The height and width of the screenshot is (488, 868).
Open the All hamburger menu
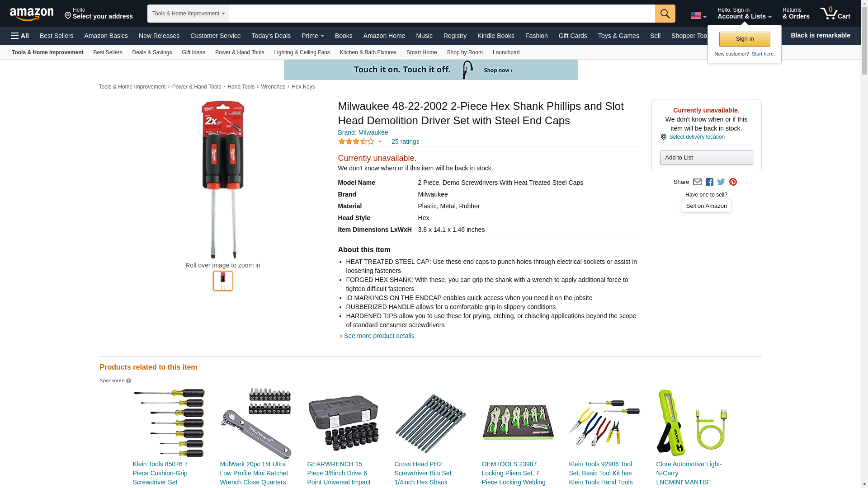pyautogui.click(x=20, y=36)
